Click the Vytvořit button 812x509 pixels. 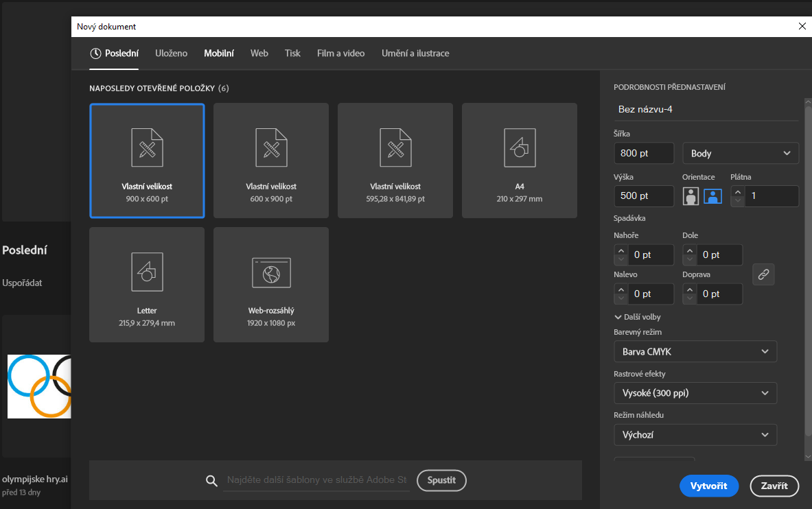click(x=708, y=486)
